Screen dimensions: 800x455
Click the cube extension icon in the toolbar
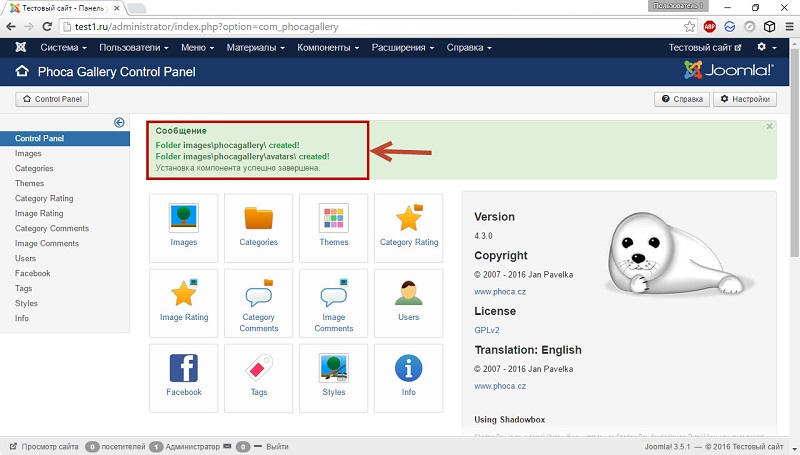point(769,27)
